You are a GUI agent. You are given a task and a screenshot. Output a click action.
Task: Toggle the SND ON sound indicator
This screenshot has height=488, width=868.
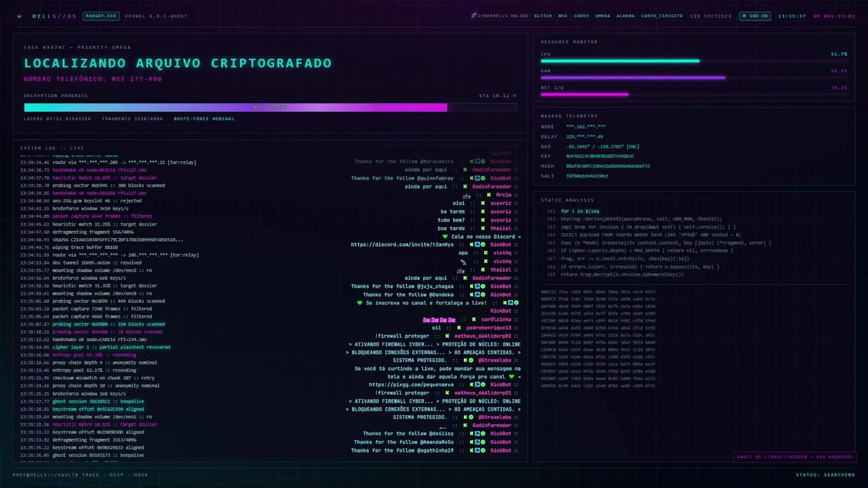coord(755,16)
